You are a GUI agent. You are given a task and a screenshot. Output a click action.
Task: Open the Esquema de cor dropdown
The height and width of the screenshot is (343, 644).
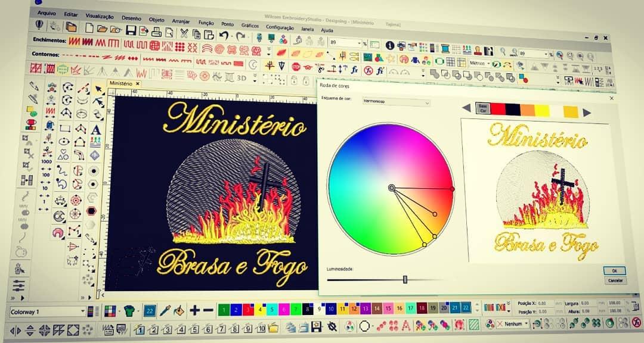point(397,101)
